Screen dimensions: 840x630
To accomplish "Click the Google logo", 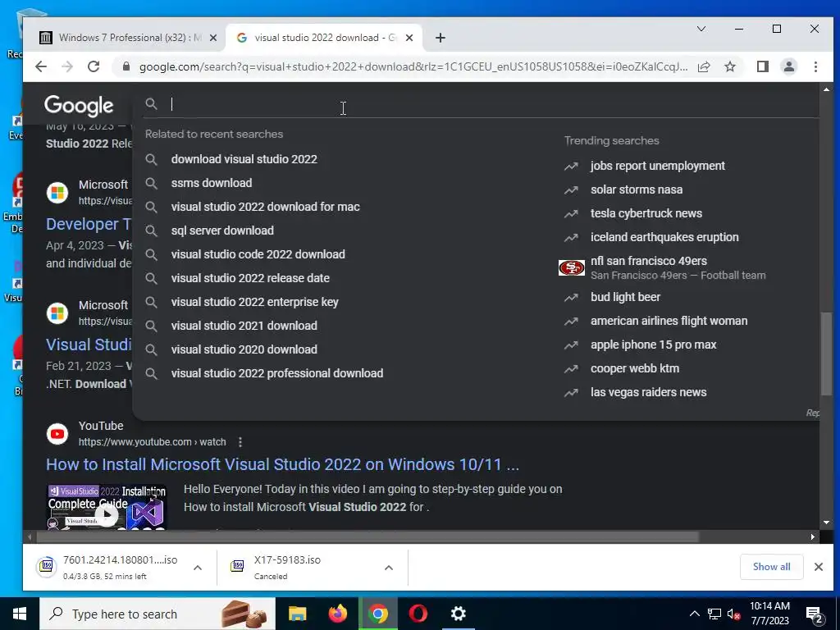I will coord(79,106).
